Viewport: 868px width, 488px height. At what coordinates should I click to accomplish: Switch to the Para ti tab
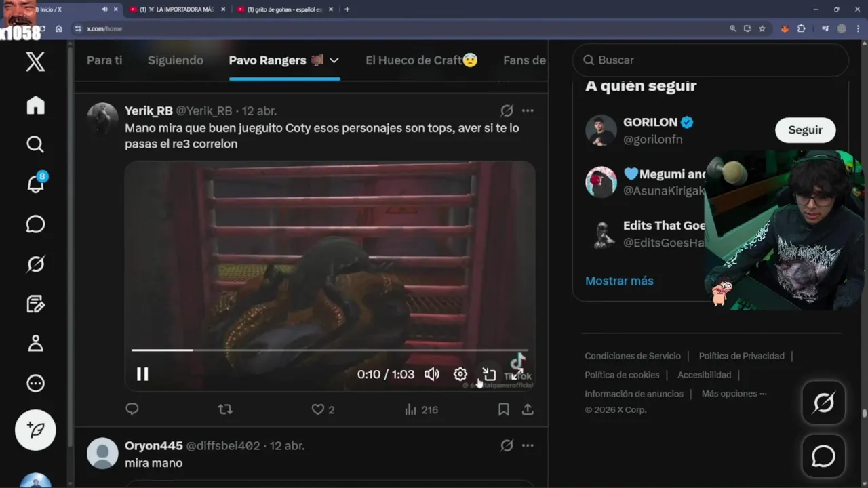(x=104, y=60)
